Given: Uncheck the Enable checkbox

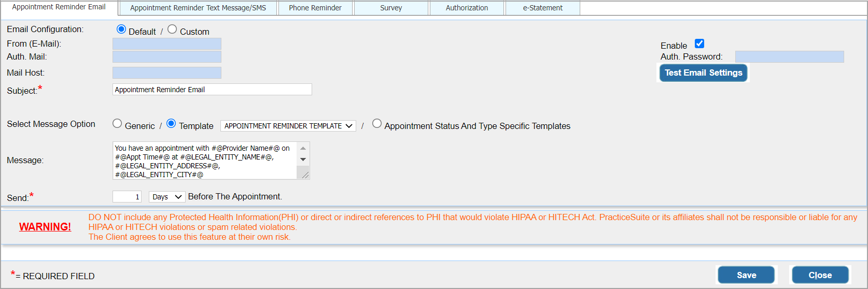Looking at the screenshot, I should [x=699, y=44].
